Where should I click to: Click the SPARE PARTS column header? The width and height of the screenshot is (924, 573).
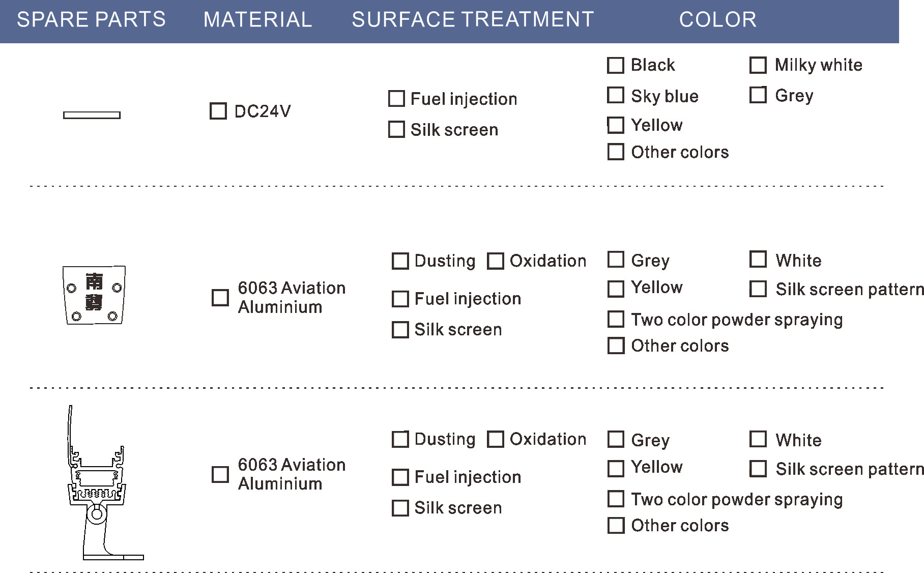[91, 20]
